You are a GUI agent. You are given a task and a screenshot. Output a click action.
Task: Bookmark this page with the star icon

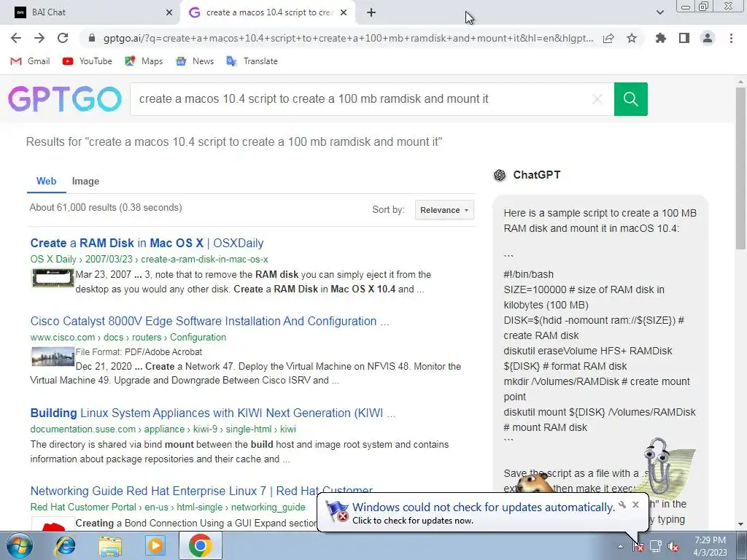tap(632, 38)
